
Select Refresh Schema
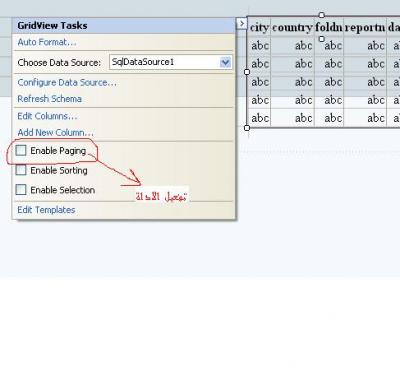(49, 99)
